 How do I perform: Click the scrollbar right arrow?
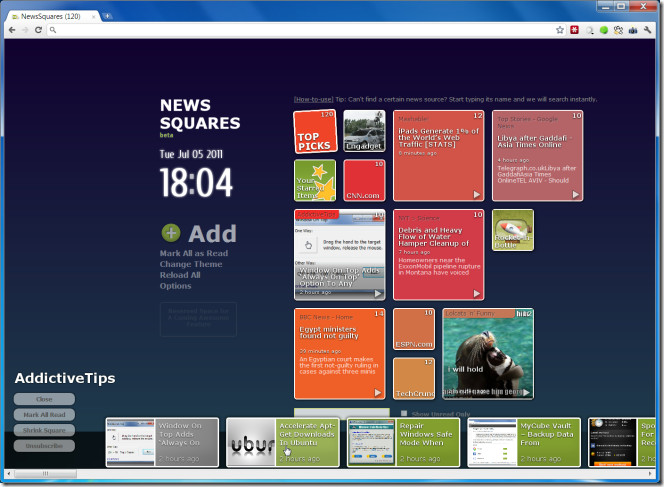(x=651, y=473)
